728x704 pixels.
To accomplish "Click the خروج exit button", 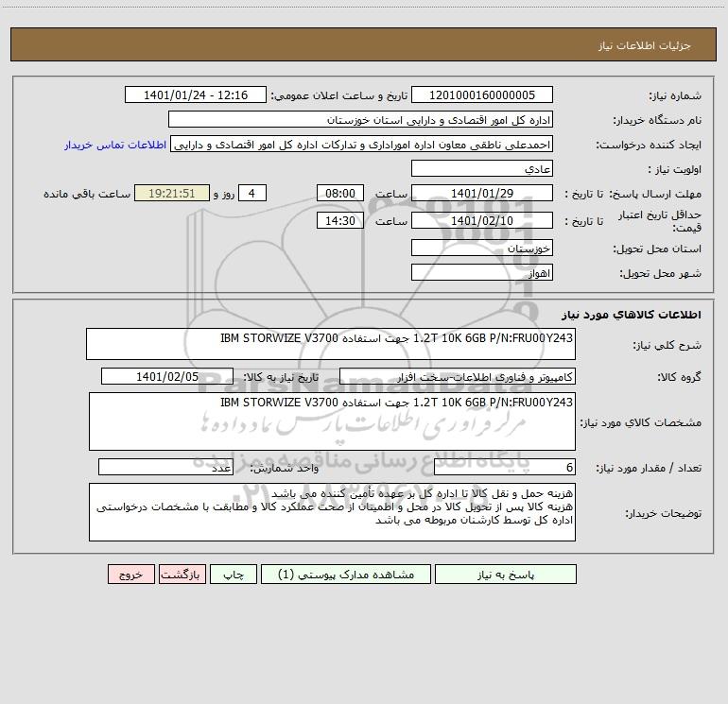I will [x=130, y=574].
